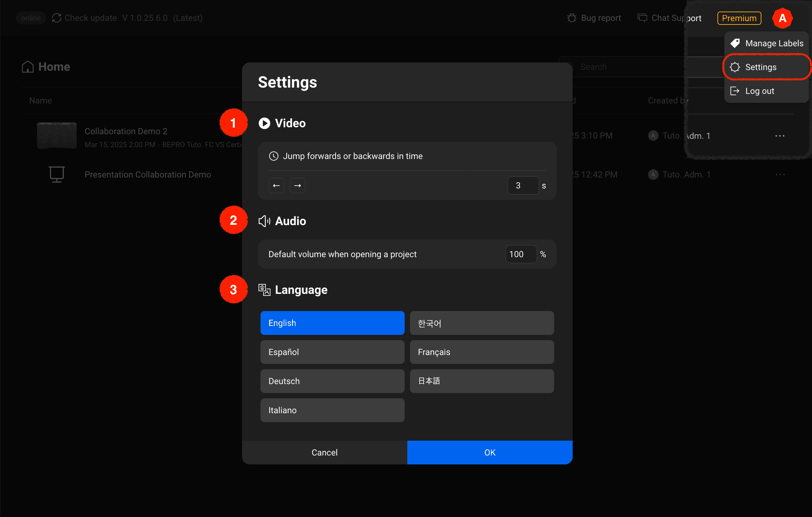Click the jump time seconds field
This screenshot has width=812, height=517.
click(523, 185)
